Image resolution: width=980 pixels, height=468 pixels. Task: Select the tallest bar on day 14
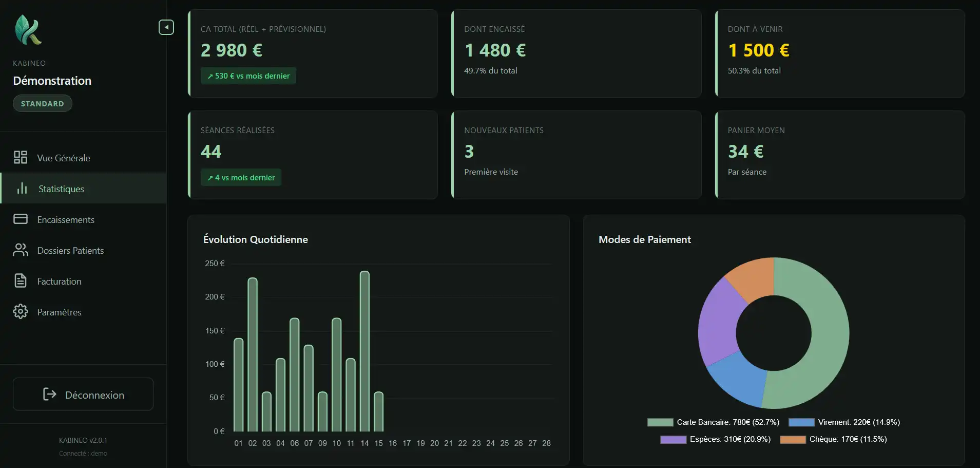coord(365,349)
